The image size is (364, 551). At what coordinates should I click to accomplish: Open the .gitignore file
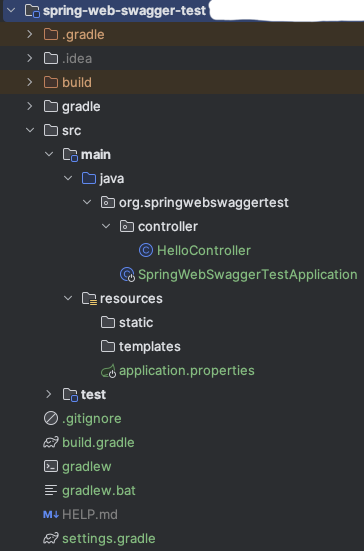coord(92,419)
